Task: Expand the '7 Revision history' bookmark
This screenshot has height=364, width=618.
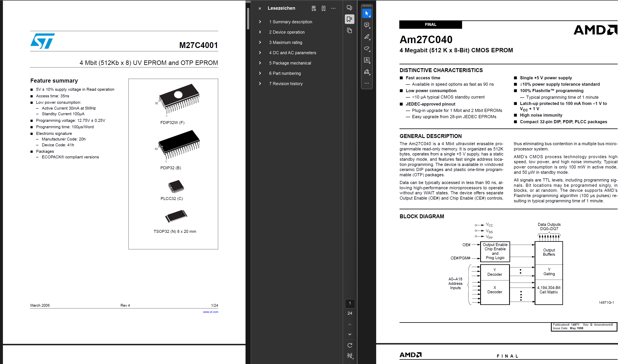Action: pyautogui.click(x=260, y=84)
